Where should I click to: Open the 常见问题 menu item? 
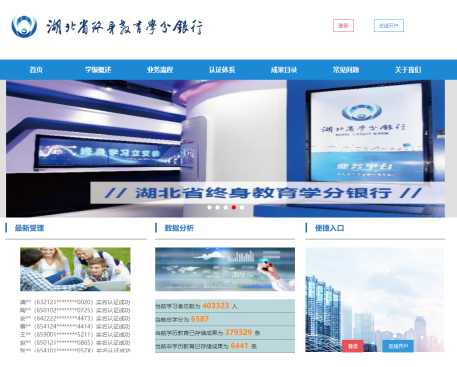coord(346,70)
